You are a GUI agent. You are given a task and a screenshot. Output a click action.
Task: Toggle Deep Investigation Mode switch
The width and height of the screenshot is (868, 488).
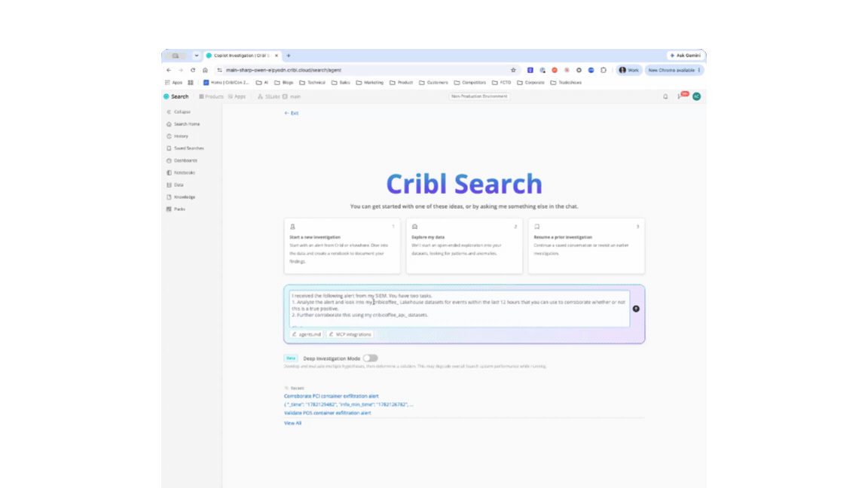tap(371, 358)
